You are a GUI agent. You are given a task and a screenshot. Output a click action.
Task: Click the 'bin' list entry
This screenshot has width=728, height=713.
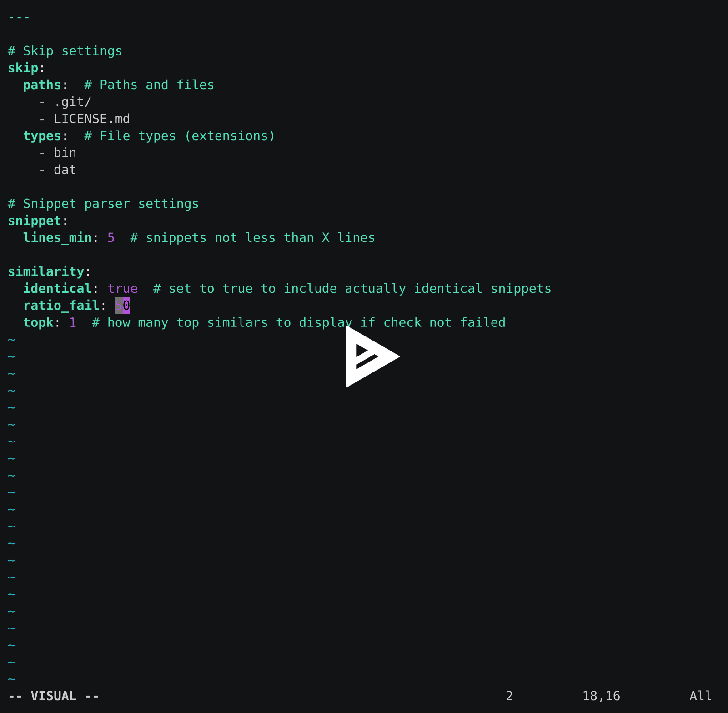65,153
